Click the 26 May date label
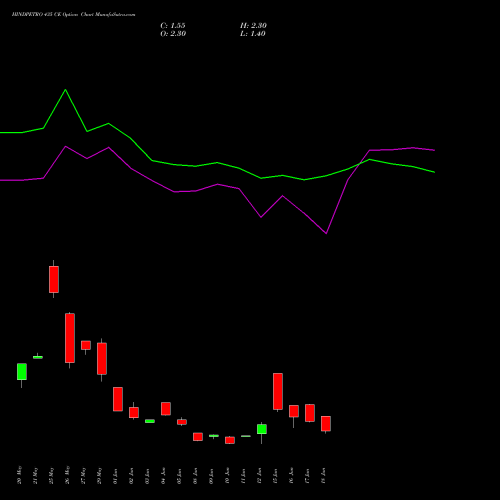 coord(67,475)
